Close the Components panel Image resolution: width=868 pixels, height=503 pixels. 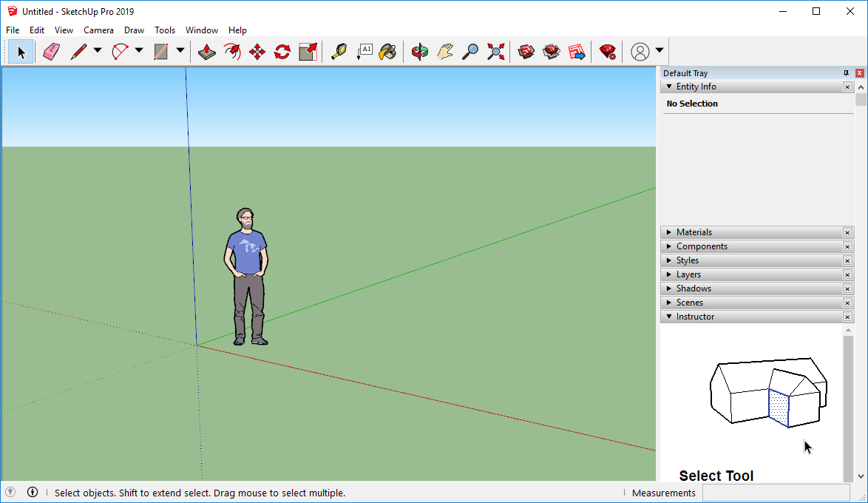pos(847,246)
